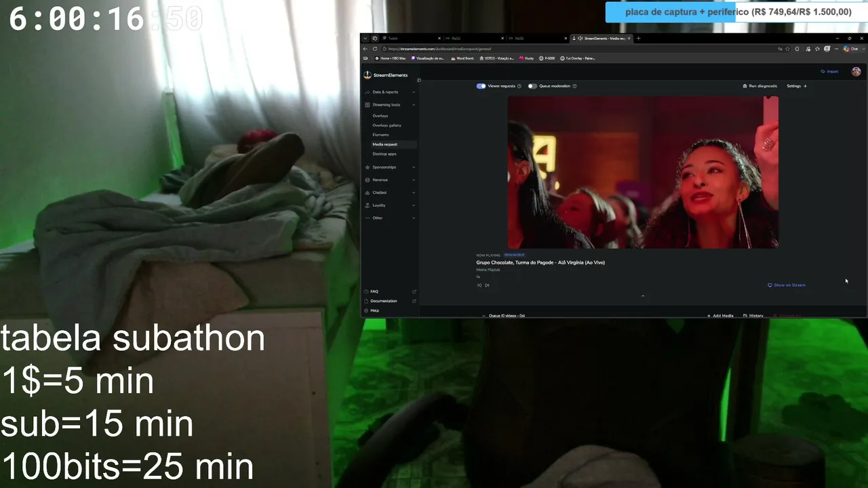Open a new browser tab
The height and width of the screenshot is (488, 868).
coord(638,39)
